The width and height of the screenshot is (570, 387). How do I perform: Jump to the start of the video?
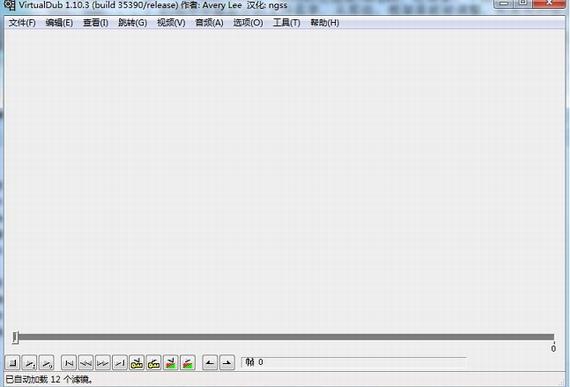coord(69,363)
